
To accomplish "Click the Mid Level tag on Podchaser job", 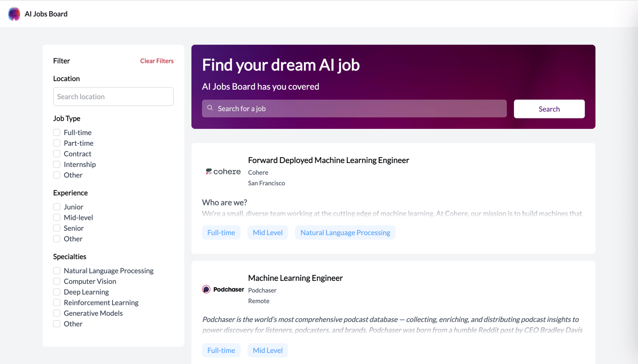I will (x=268, y=350).
